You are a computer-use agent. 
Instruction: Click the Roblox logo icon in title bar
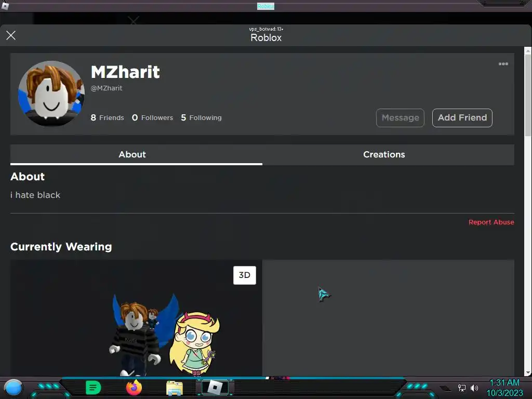click(5, 5)
